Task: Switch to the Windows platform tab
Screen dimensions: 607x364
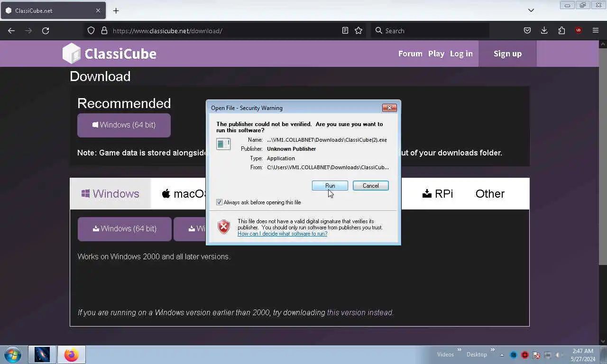Action: 110,193
